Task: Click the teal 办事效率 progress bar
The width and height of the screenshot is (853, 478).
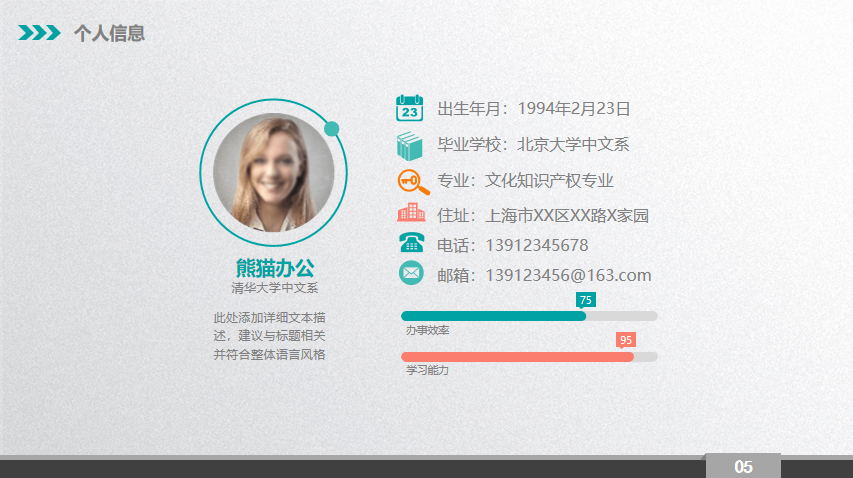Action: tap(493, 316)
